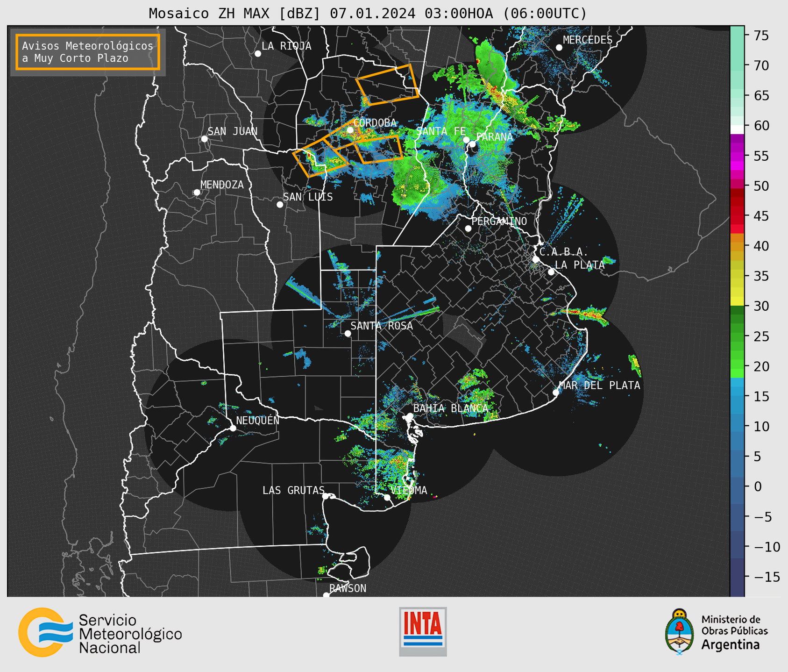Screen dimensions: 788x672
Task: Click the SANTA ROSA city label
Action: coord(382,326)
